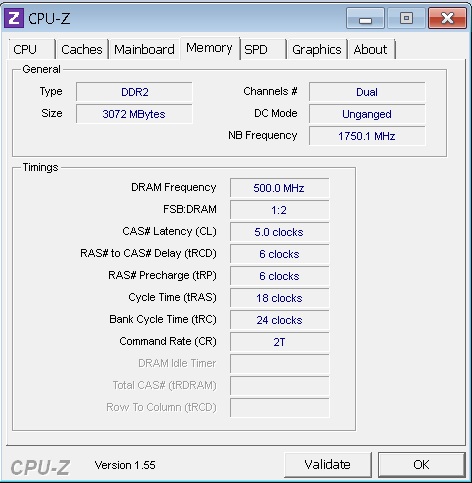Click the Type label in General group
The width and height of the screenshot is (472, 483).
(x=51, y=92)
